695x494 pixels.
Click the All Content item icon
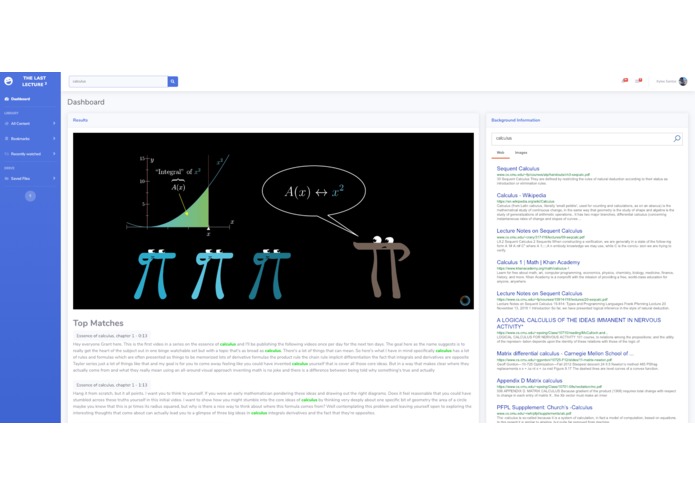(x=7, y=124)
